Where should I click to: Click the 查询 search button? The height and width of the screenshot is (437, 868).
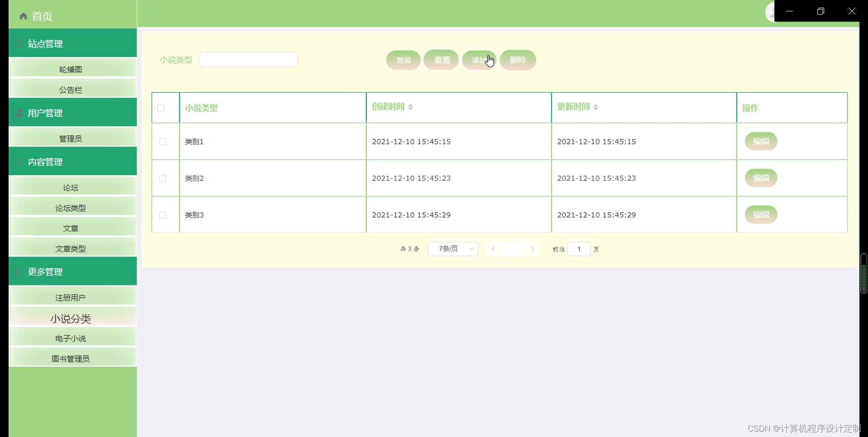tap(403, 60)
